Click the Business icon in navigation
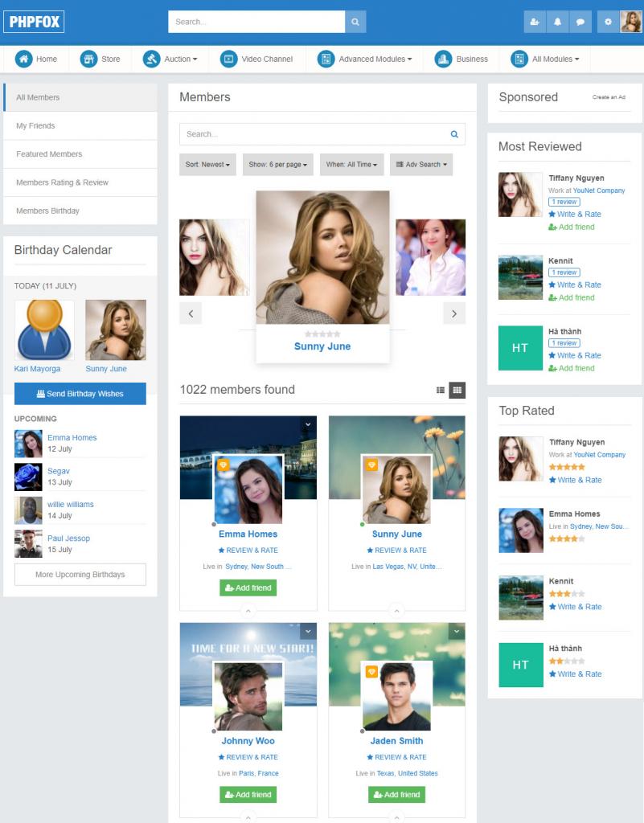Viewport: 644px width, 823px height. pyautogui.click(x=443, y=59)
